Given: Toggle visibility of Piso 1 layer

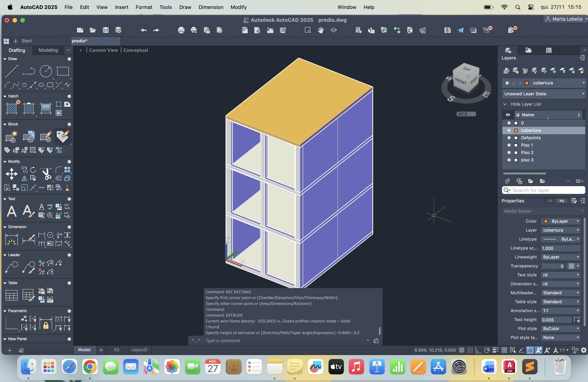Looking at the screenshot, I should click(x=509, y=145).
